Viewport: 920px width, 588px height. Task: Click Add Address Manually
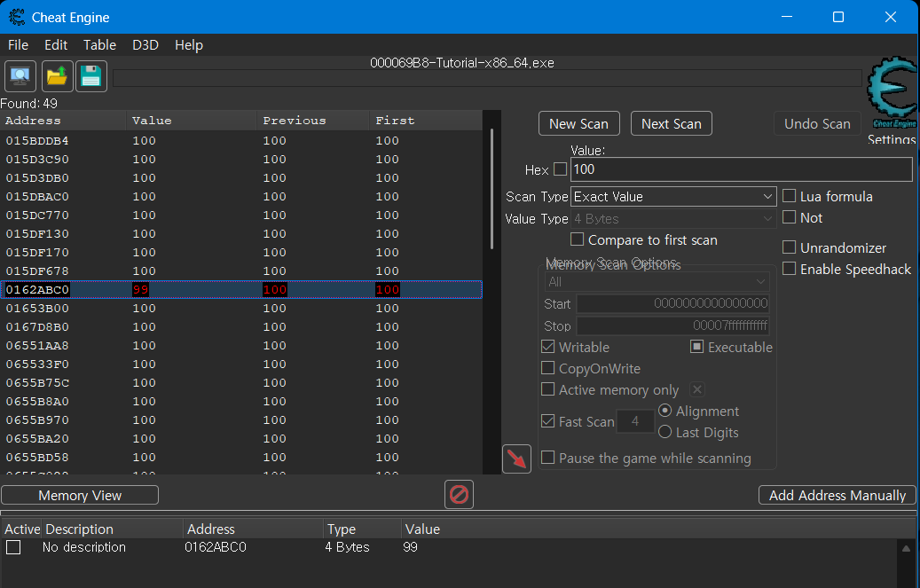click(x=837, y=495)
